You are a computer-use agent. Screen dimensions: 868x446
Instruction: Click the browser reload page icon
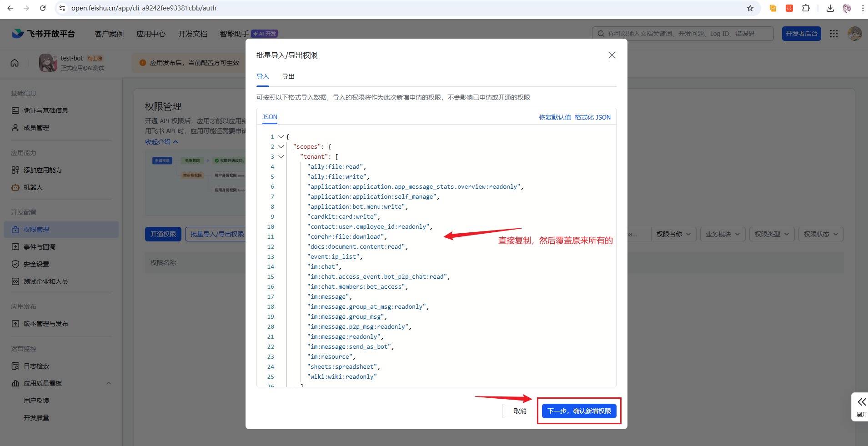[x=43, y=8]
